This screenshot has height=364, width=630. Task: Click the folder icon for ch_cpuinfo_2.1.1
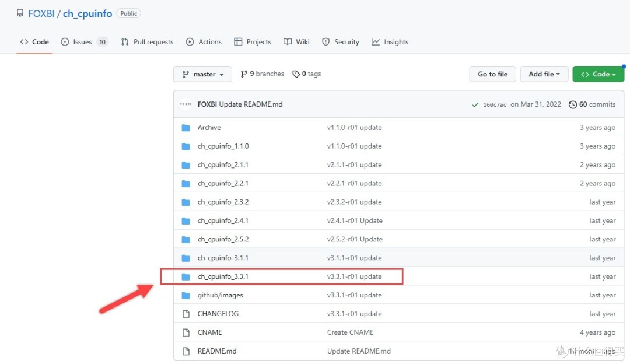185,165
